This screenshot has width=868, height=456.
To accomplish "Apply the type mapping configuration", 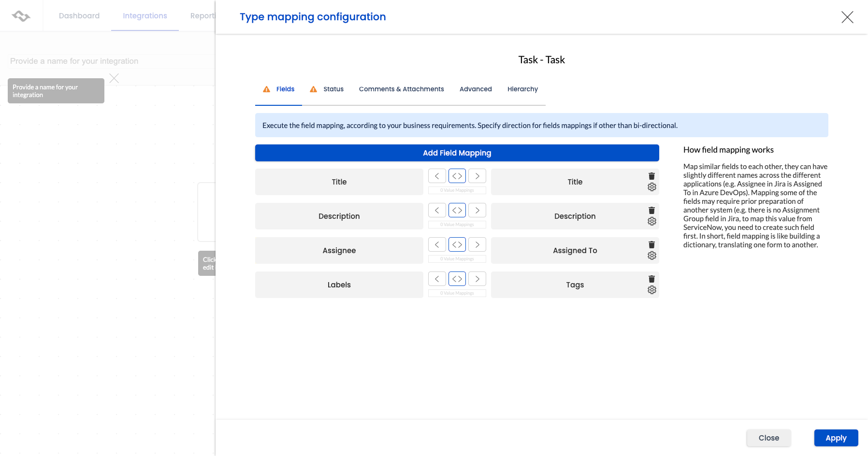I will (836, 438).
